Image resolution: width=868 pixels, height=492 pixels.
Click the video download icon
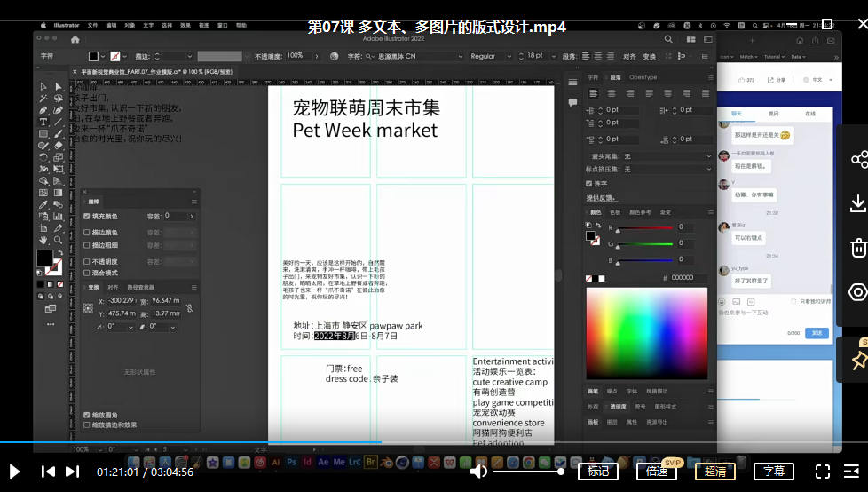click(857, 203)
